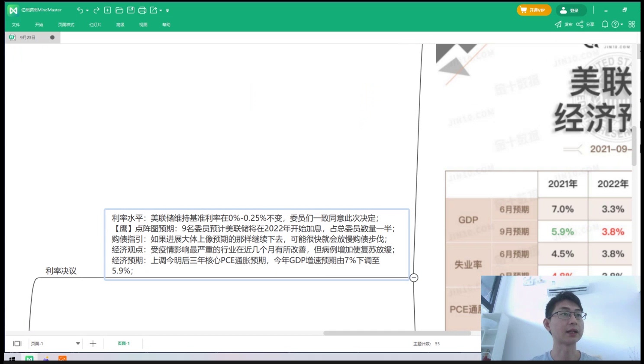Print the current mind map

[x=142, y=10]
